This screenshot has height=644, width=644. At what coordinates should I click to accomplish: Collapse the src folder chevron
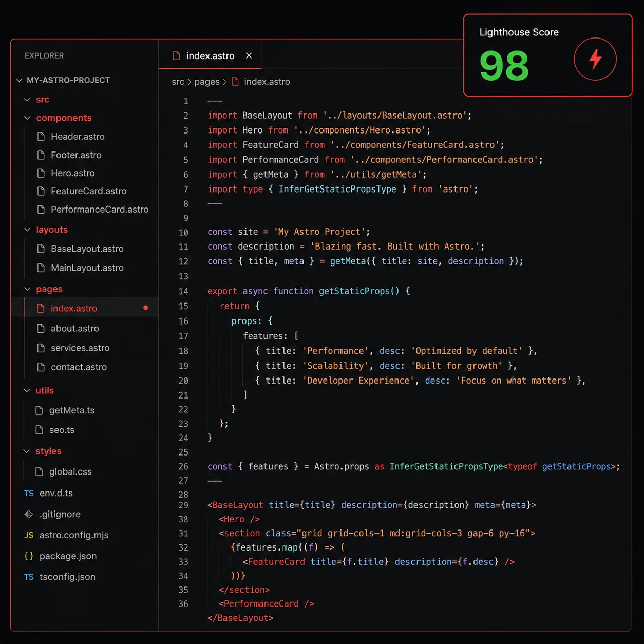(27, 100)
